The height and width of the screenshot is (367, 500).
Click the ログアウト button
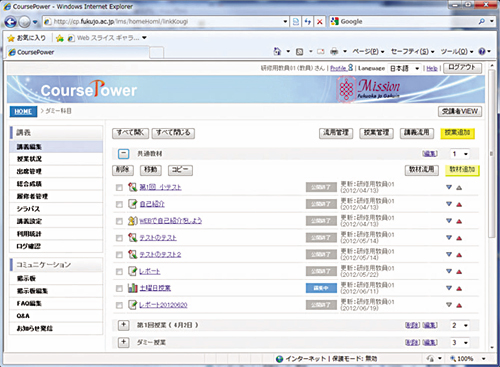pyautogui.click(x=462, y=68)
